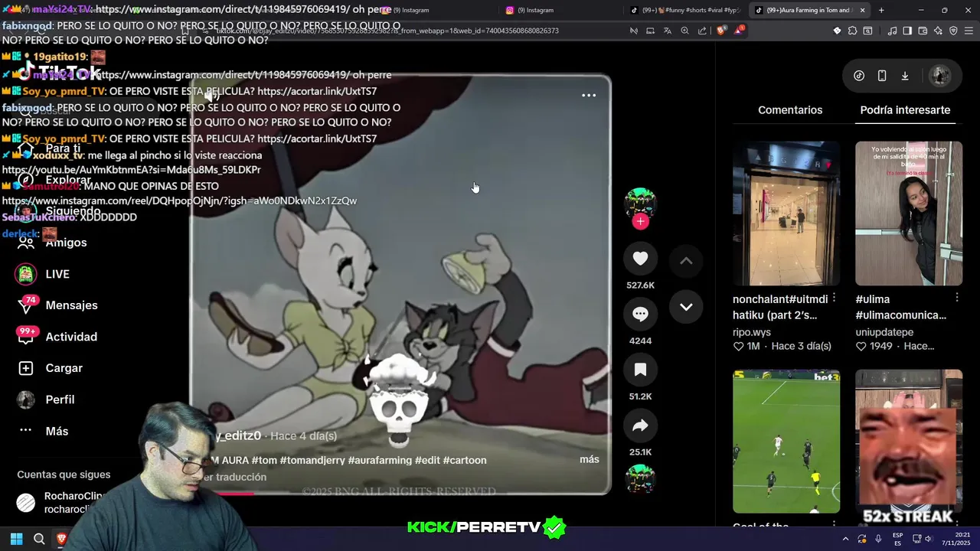Click the #aurafarming hashtag
The width and height of the screenshot is (980, 551).
click(380, 460)
